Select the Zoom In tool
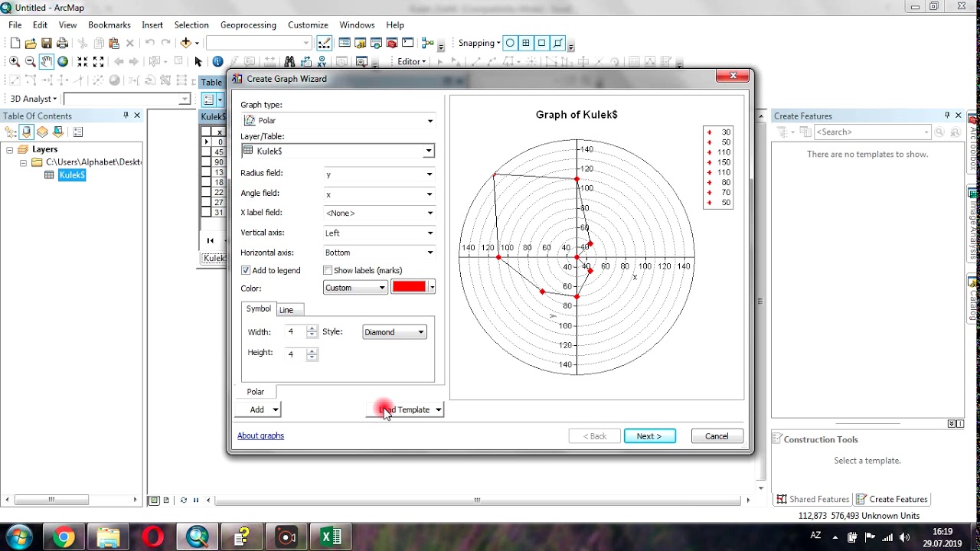Viewport: 980px width, 551px height. pos(14,61)
